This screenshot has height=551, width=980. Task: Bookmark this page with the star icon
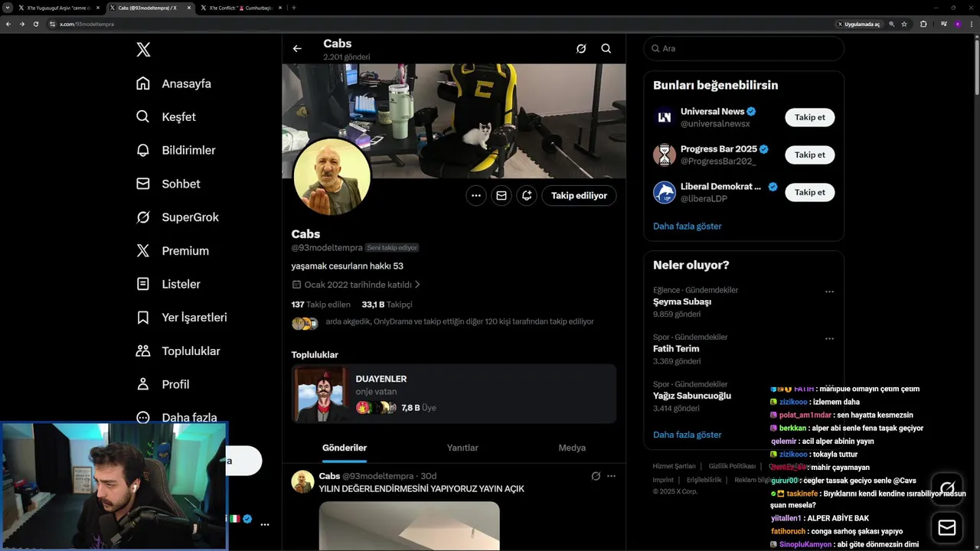(904, 24)
